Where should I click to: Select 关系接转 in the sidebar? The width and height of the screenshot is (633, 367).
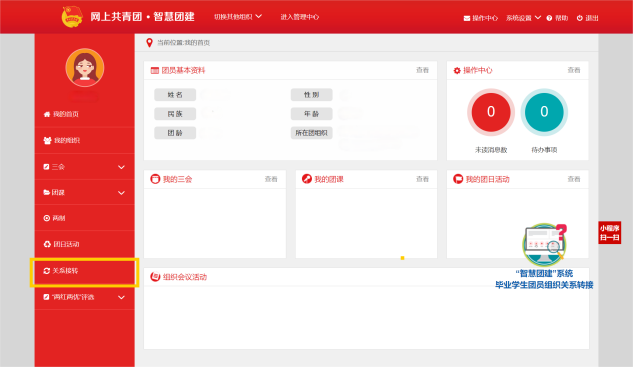pyautogui.click(x=84, y=271)
